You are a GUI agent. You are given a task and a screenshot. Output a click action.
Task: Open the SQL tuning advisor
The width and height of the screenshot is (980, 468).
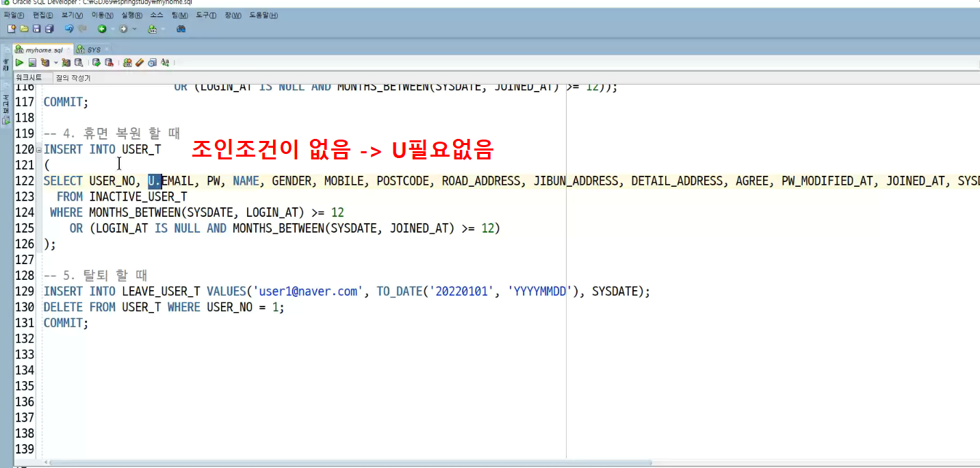click(79, 62)
